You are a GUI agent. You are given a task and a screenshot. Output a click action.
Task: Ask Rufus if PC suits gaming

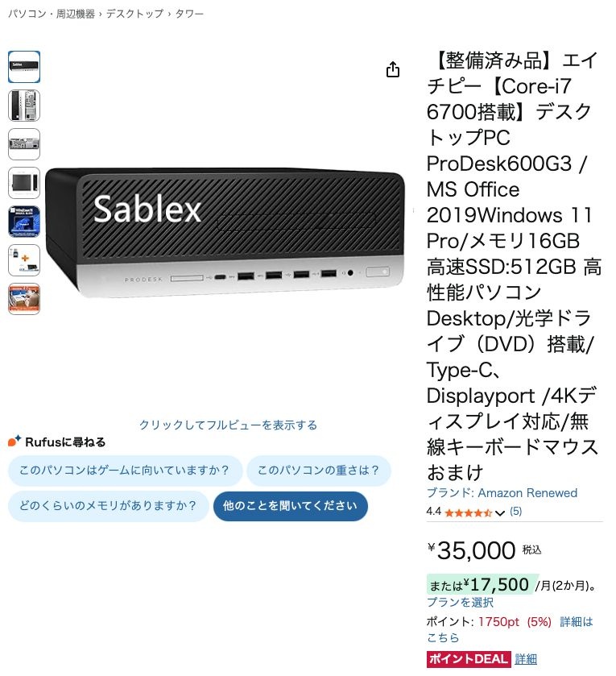pos(125,471)
